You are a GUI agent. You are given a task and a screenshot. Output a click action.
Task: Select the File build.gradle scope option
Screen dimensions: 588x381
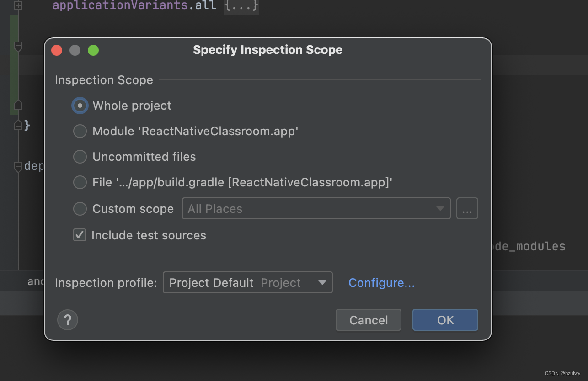click(80, 182)
